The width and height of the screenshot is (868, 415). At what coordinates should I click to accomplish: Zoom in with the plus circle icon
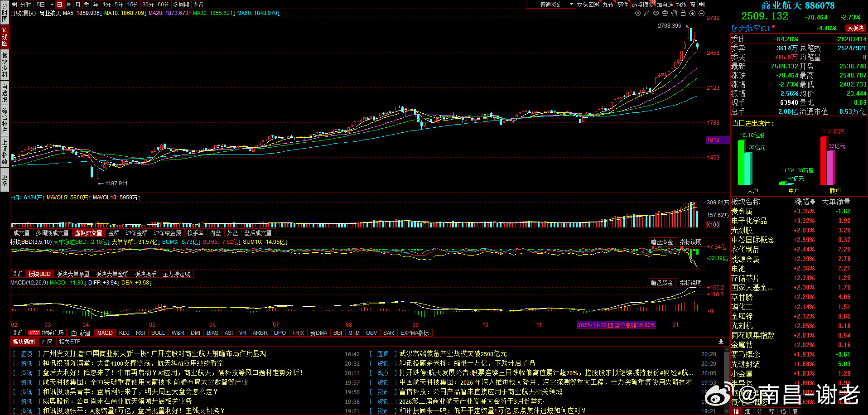(x=692, y=14)
